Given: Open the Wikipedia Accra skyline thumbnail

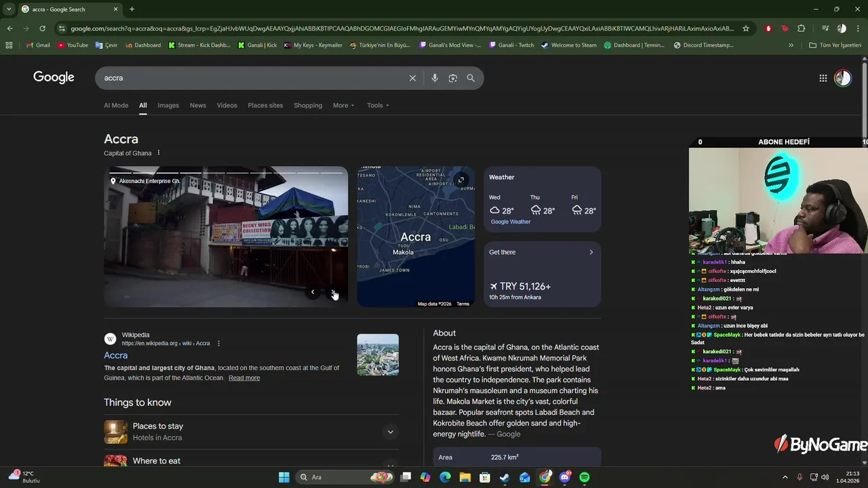Looking at the screenshot, I should click(x=378, y=354).
